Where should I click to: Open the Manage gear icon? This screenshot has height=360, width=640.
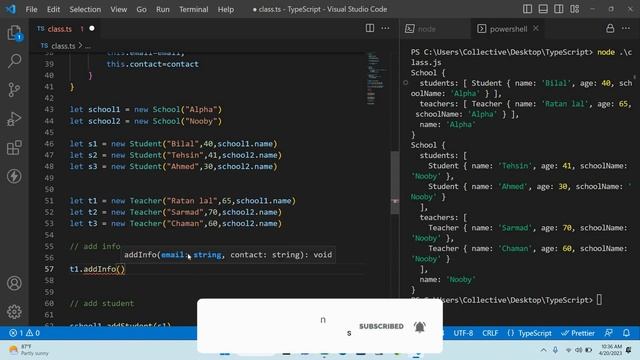coord(14,312)
